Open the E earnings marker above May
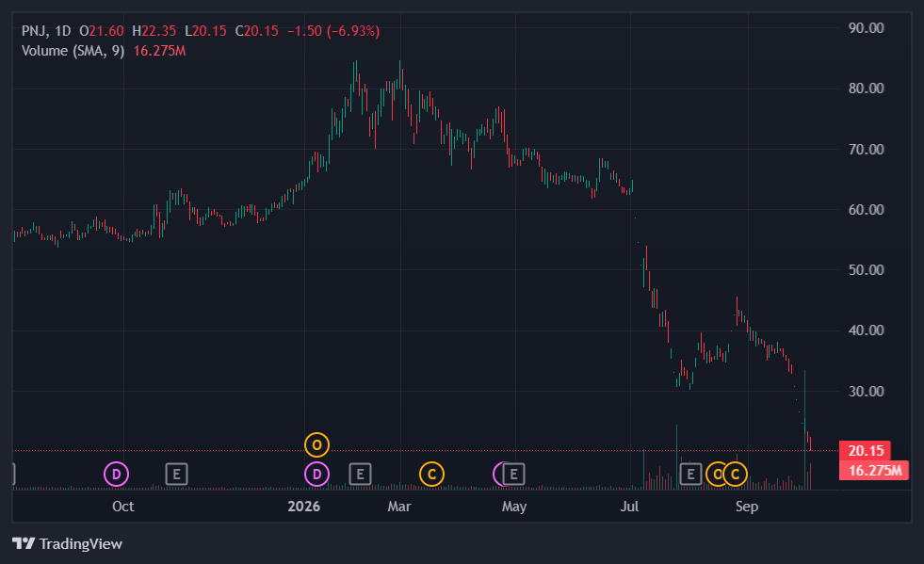Viewport: 924px width, 564px height. (513, 474)
